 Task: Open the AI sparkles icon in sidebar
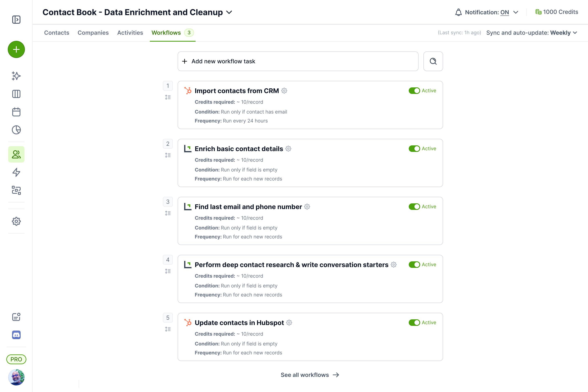coord(16,76)
